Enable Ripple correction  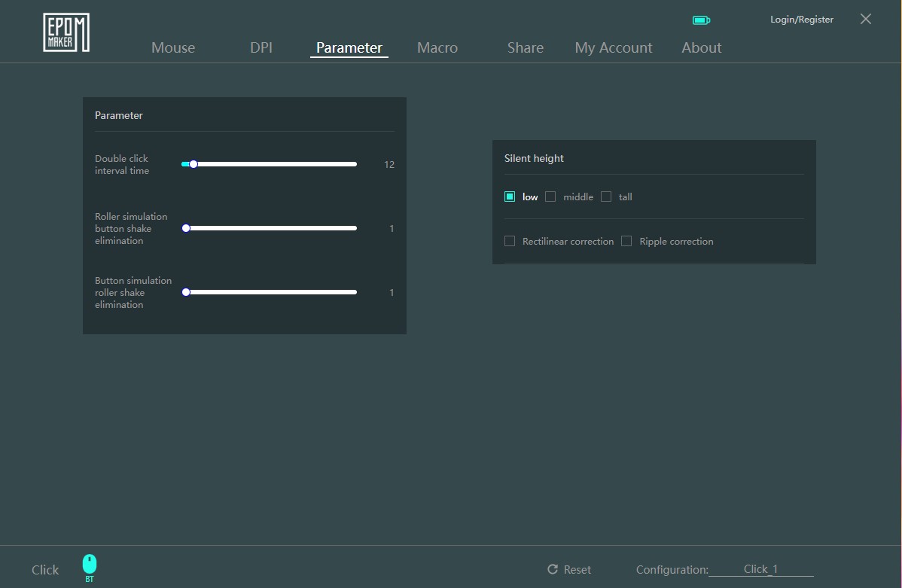click(x=626, y=241)
